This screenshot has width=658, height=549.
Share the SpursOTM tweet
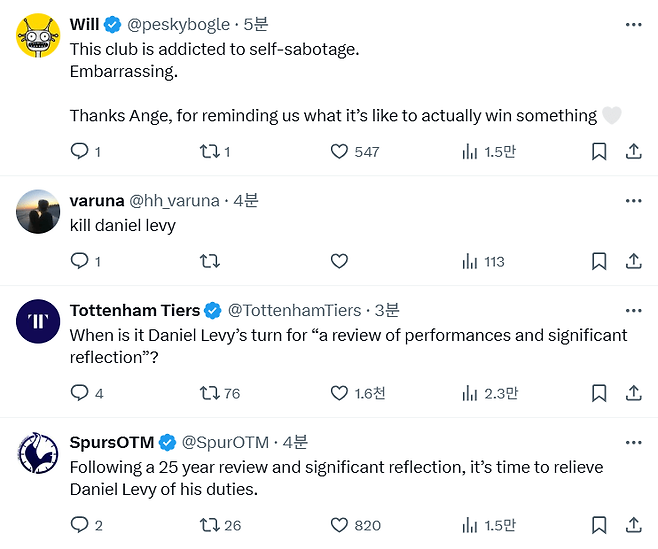[x=633, y=524]
